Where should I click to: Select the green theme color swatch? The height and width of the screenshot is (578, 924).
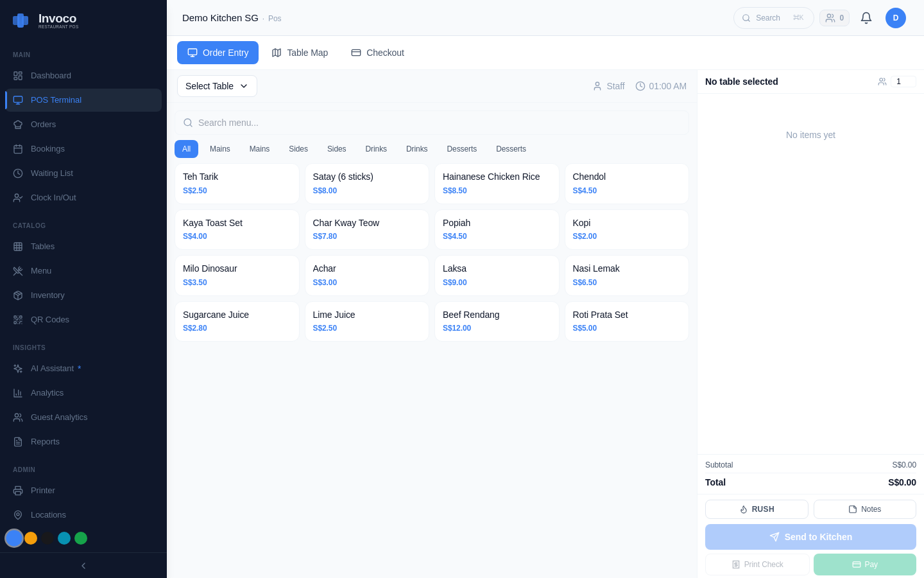[81, 538]
